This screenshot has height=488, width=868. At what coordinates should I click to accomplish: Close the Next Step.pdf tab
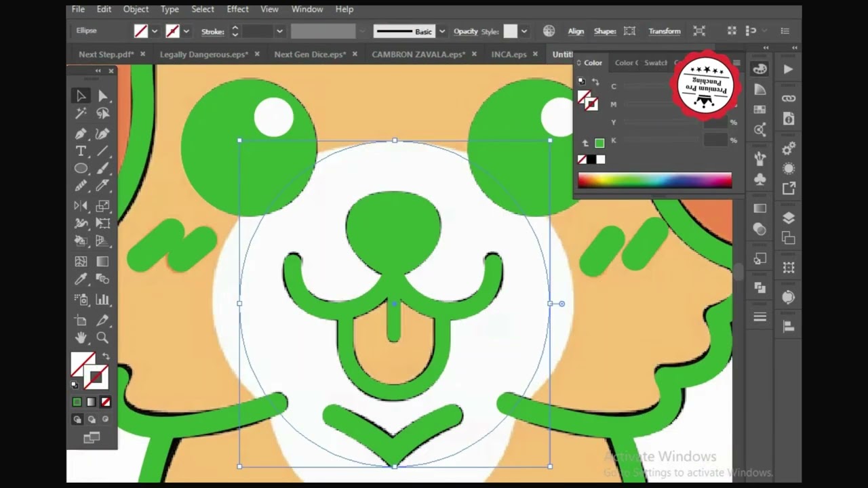coord(143,54)
